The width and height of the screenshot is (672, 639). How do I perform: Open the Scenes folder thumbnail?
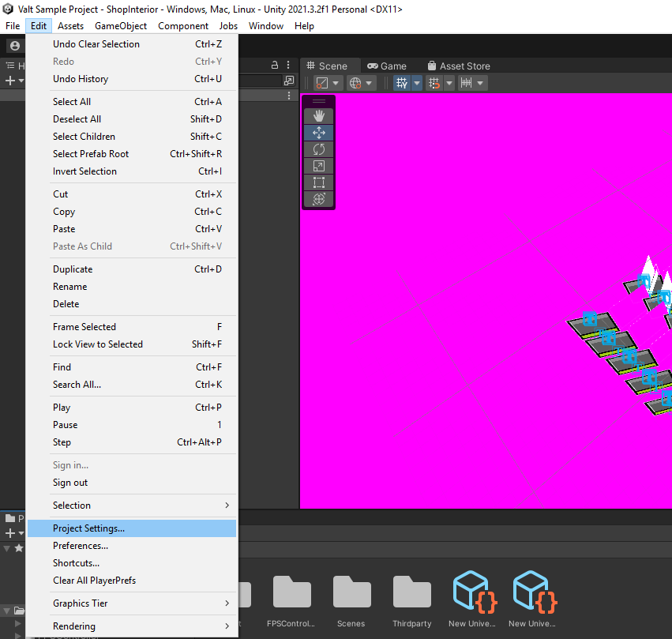point(351,602)
